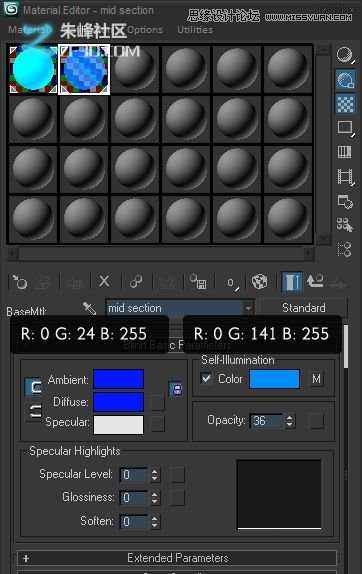The width and height of the screenshot is (362, 574).
Task: Open the Options menu
Action: (145, 29)
